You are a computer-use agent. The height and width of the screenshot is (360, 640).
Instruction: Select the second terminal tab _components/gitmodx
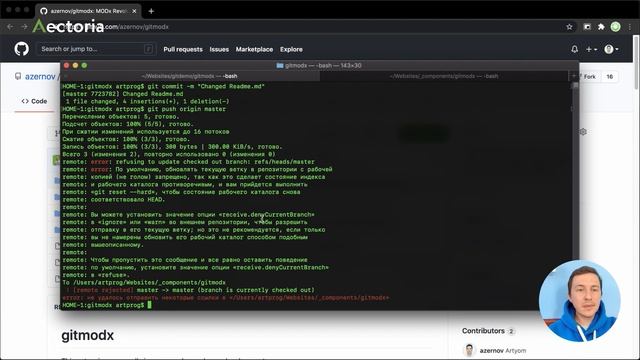444,76
